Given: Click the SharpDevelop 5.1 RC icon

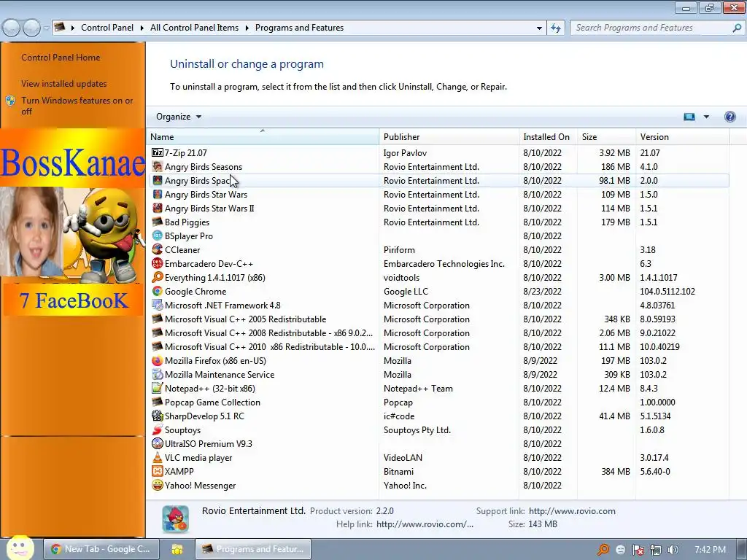Looking at the screenshot, I should [158, 416].
